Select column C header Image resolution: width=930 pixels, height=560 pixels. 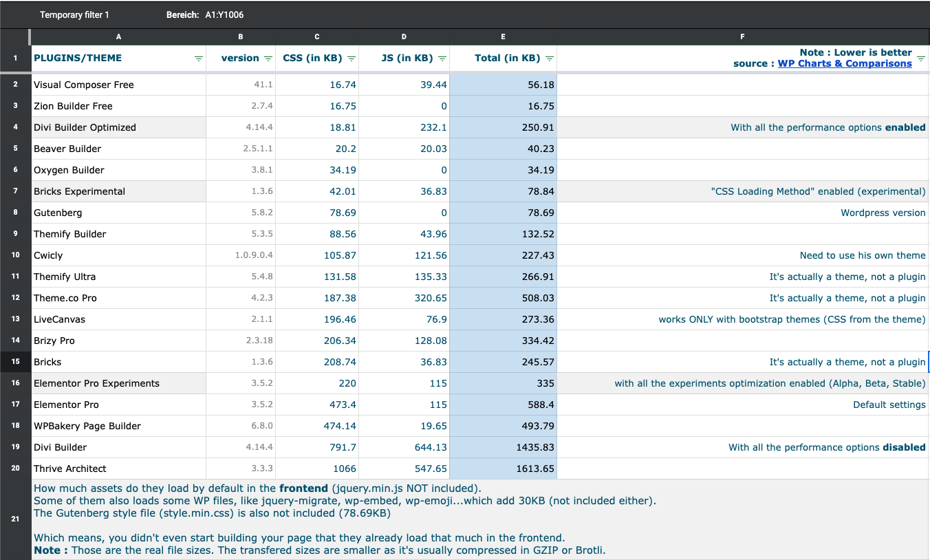(316, 36)
